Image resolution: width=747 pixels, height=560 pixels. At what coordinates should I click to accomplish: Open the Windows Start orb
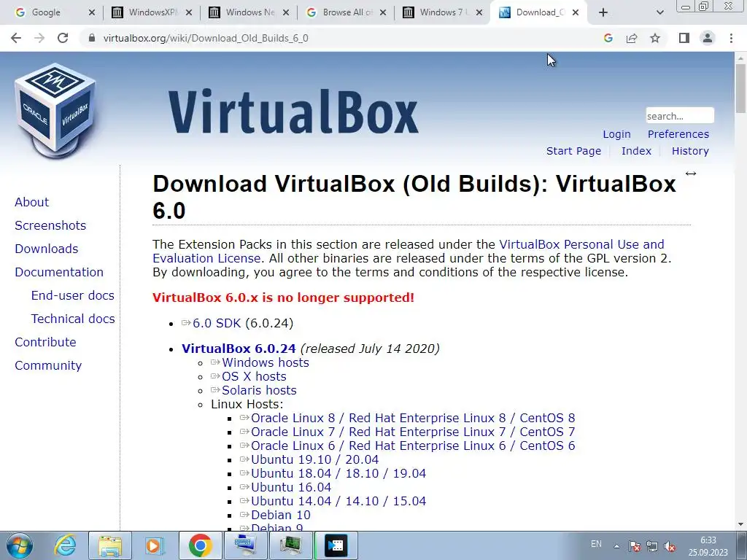pos(20,545)
